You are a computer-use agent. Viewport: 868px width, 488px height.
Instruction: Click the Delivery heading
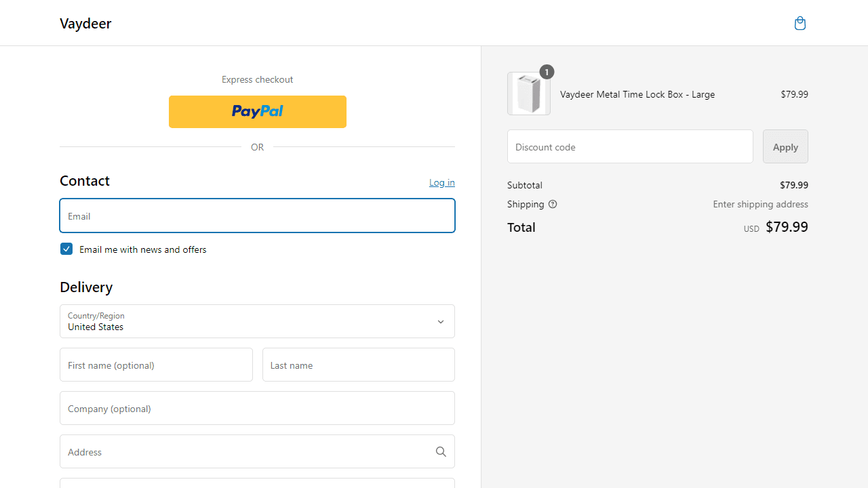point(86,287)
